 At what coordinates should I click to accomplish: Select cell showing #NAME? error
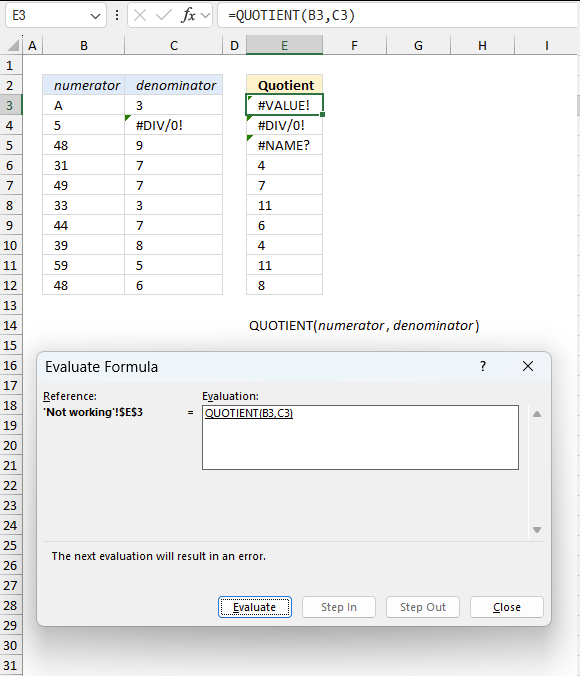coord(285,145)
